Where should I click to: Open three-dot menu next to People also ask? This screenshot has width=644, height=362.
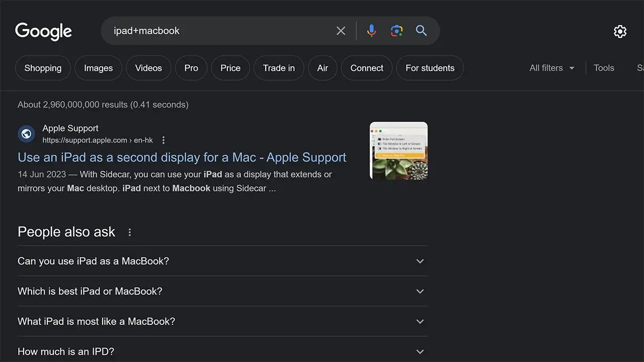coord(129,232)
